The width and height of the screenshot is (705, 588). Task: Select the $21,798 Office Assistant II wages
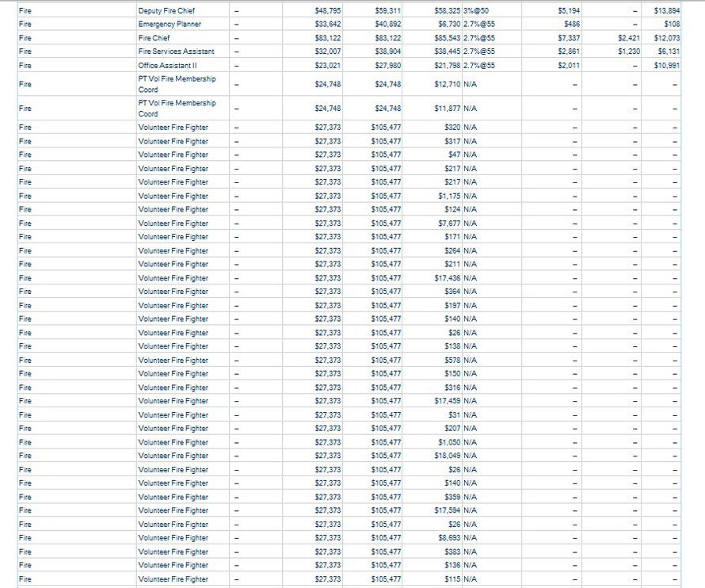pos(448,65)
